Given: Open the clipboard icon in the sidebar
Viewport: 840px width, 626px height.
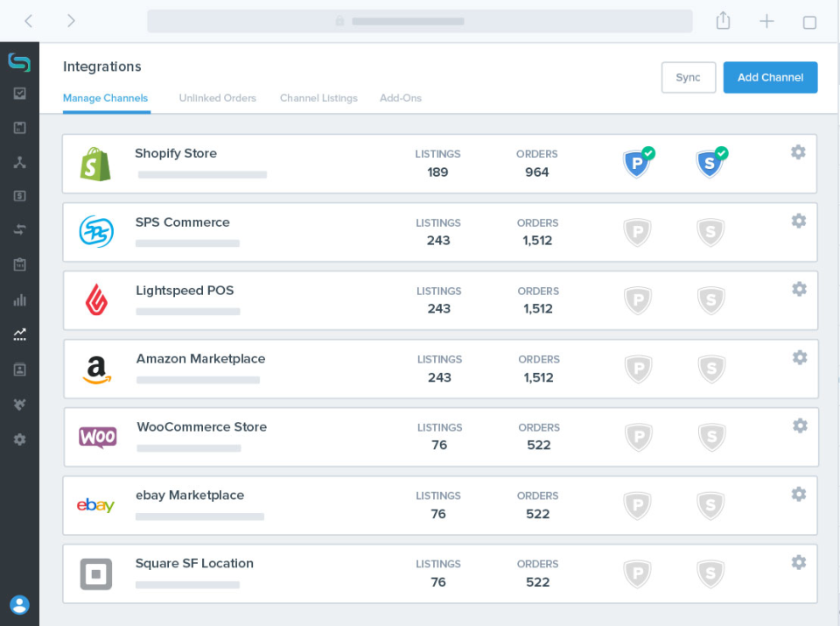Looking at the screenshot, I should pyautogui.click(x=19, y=264).
